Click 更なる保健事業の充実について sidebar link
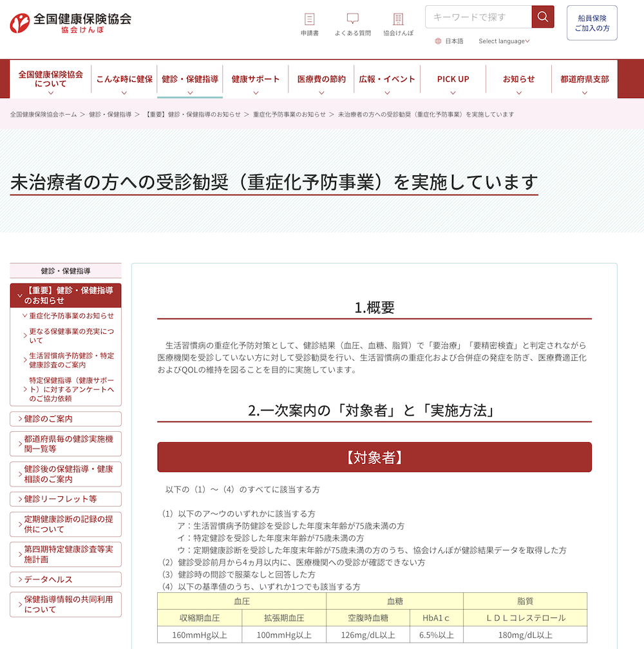The height and width of the screenshot is (649, 644). 71,336
